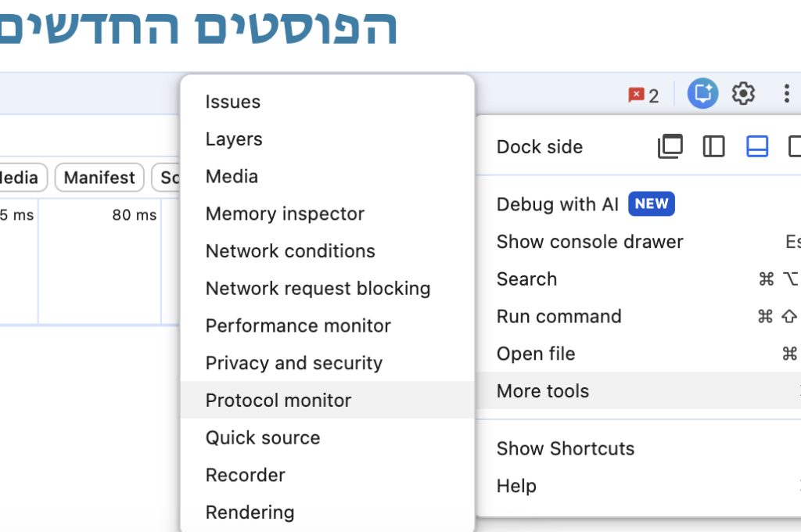Undock DevTools into separate window
The height and width of the screenshot is (532, 801).
click(670, 146)
